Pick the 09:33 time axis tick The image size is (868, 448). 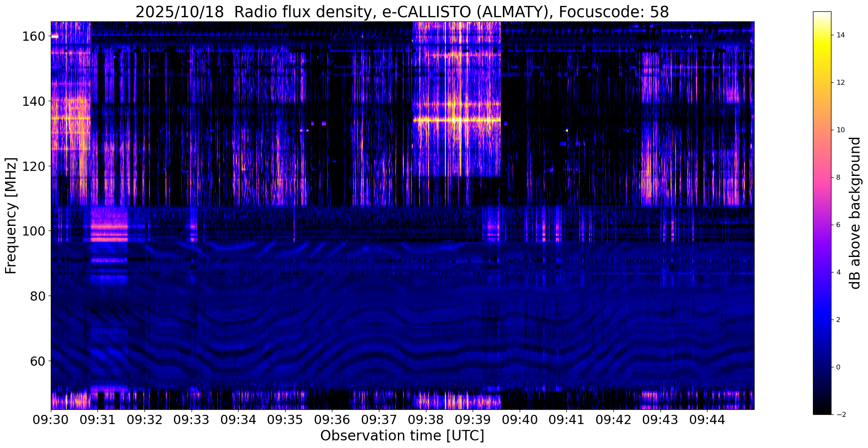(x=192, y=419)
